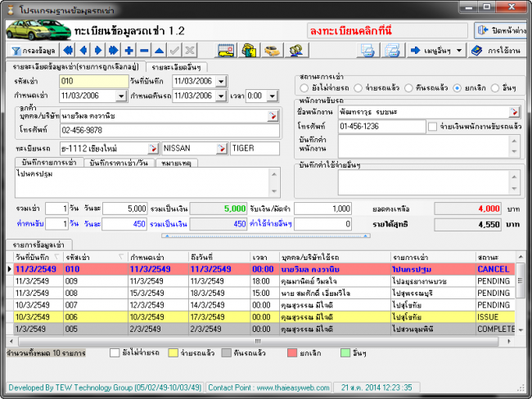Click the blue minus delete-record icon
Image resolution: width=532 pixels, height=399 pixels.
[144, 51]
